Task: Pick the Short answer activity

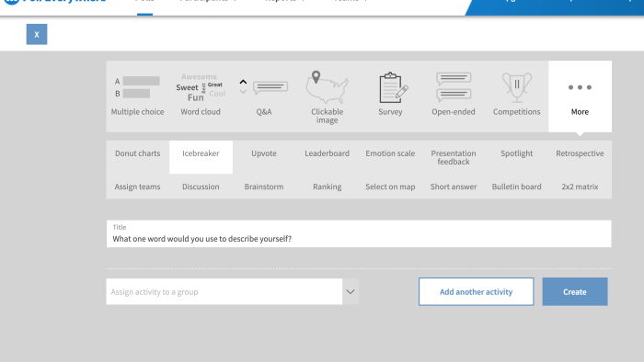Action: pos(454,187)
